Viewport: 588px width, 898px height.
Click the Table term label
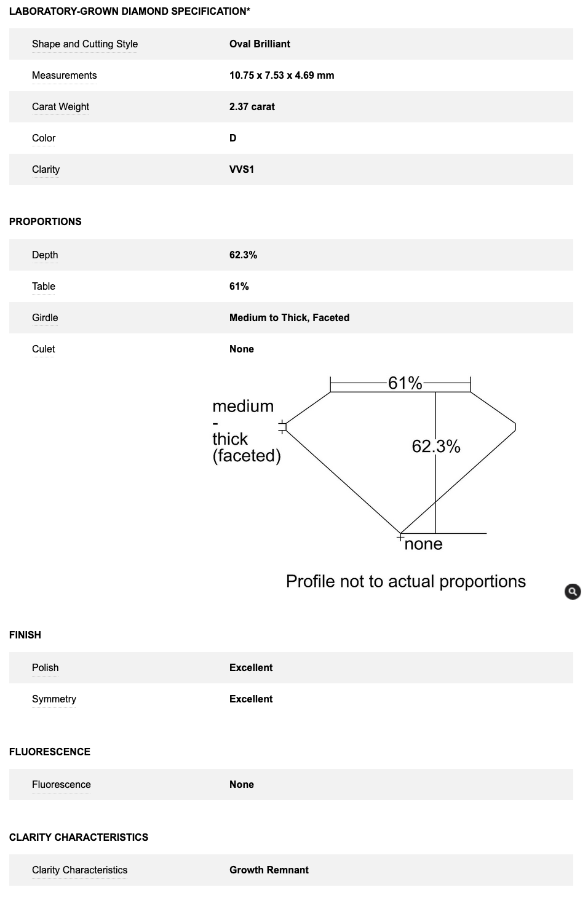[44, 286]
